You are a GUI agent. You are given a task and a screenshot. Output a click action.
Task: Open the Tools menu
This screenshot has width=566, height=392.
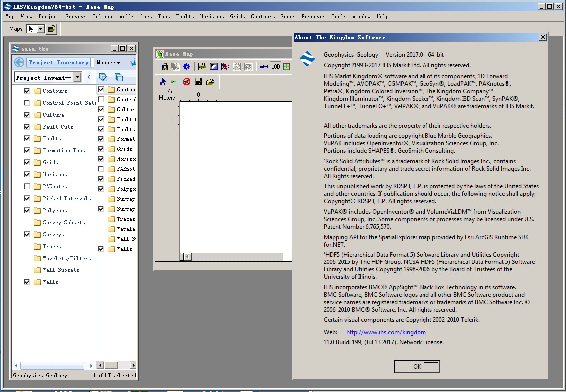point(339,16)
